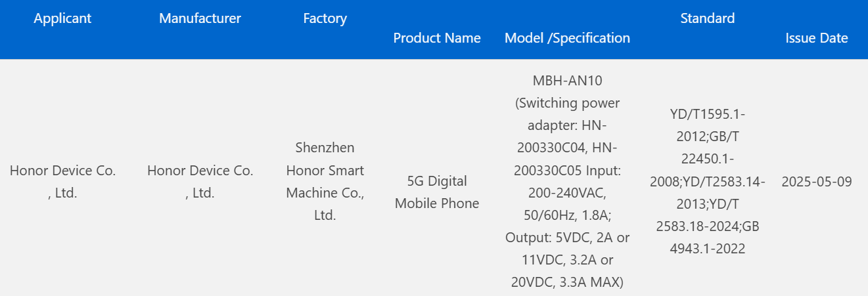Click the Applicant column header

pos(62,18)
